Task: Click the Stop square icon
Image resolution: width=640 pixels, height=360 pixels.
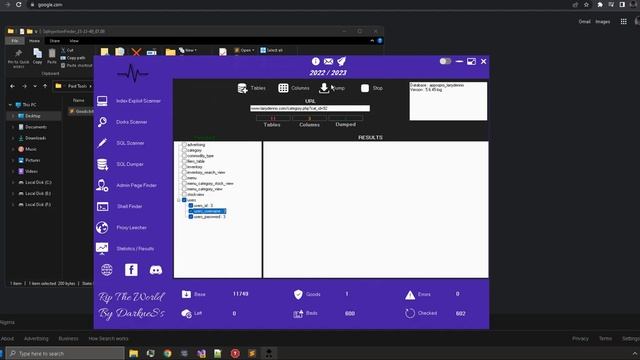Action: tap(365, 88)
